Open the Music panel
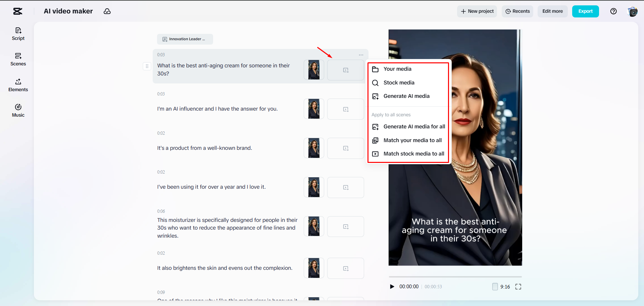644x306 pixels. pyautogui.click(x=18, y=111)
